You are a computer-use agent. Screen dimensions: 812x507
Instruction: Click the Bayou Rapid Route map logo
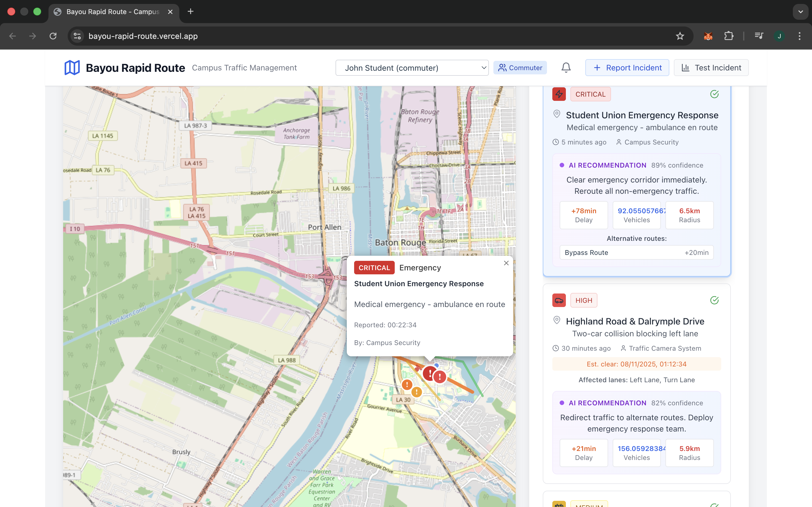pyautogui.click(x=72, y=68)
